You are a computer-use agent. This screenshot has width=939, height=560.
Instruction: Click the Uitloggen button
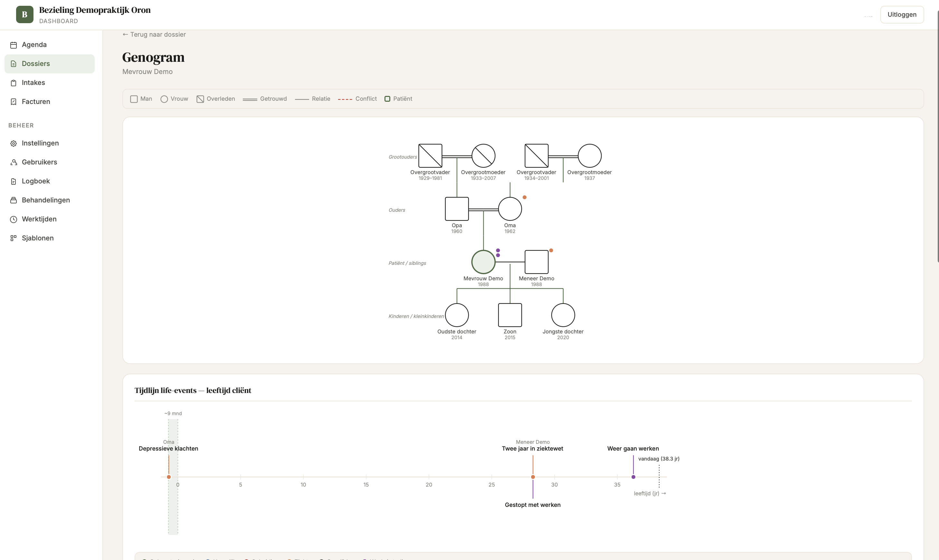[902, 15]
